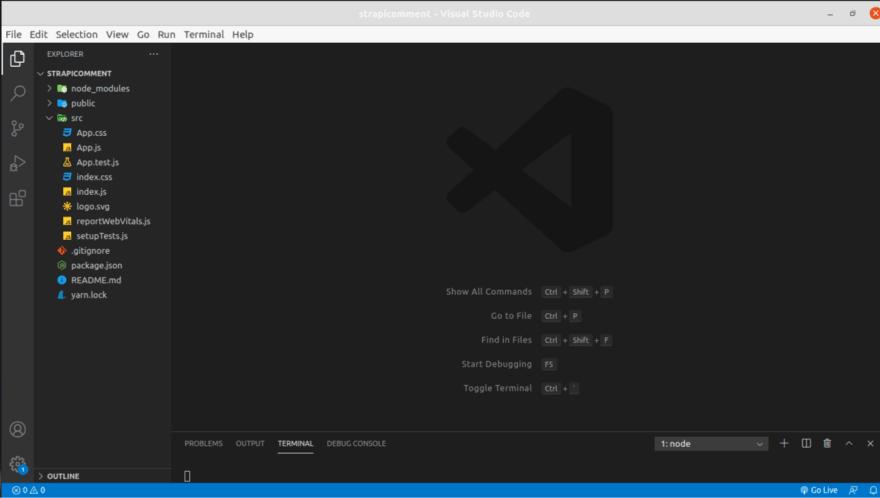This screenshot has height=498, width=880.
Task: Open Explorer more actions ellipsis
Action: [x=153, y=54]
